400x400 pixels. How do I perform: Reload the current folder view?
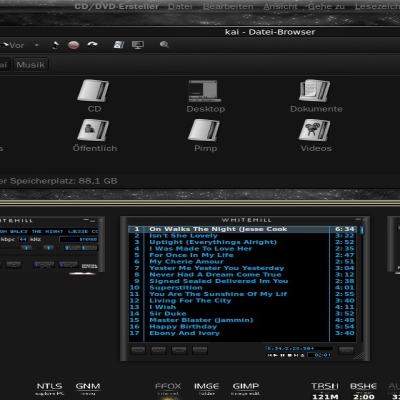pyautogui.click(x=92, y=44)
